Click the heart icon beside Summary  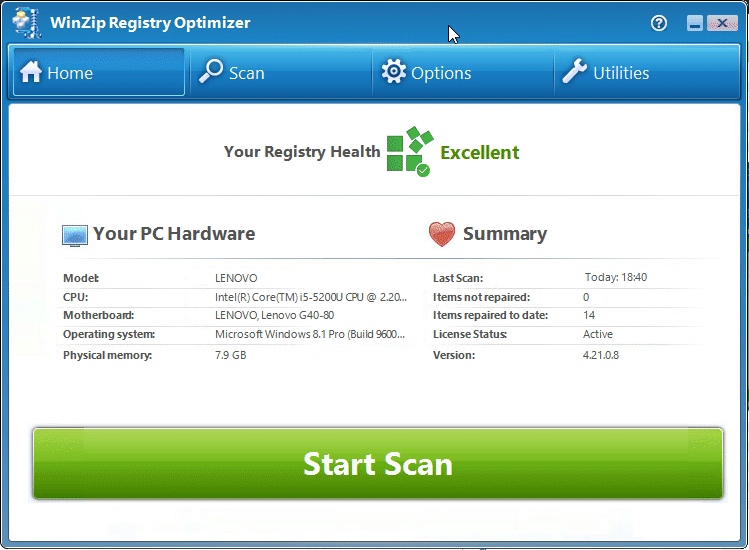(442, 234)
